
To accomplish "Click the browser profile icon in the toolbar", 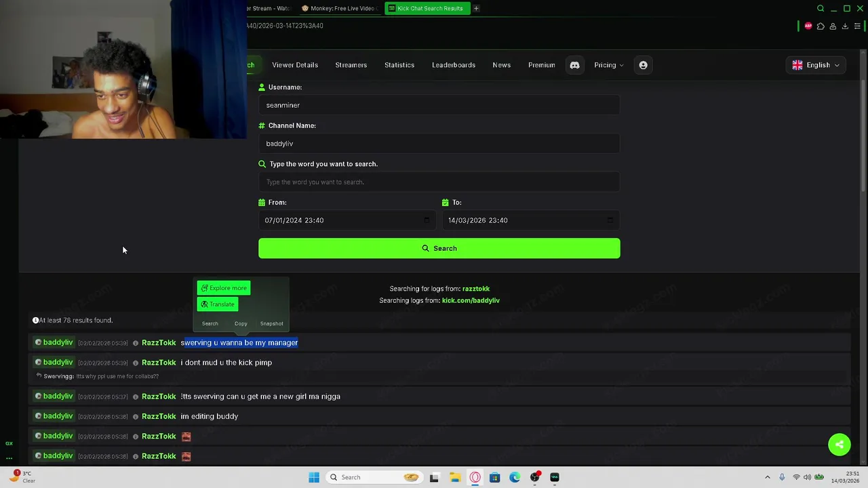I will click(x=833, y=26).
